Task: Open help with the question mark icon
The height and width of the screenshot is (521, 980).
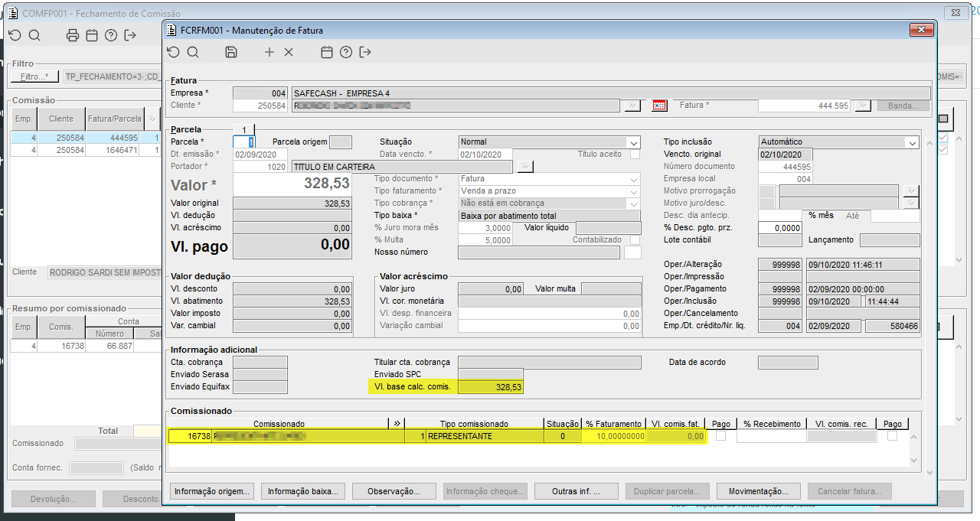Action: click(x=346, y=52)
